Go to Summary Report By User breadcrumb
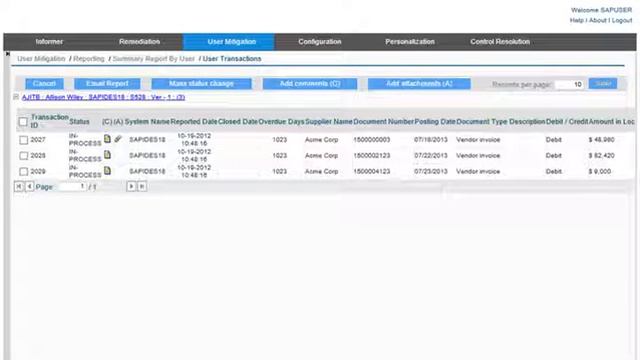 click(x=153, y=59)
